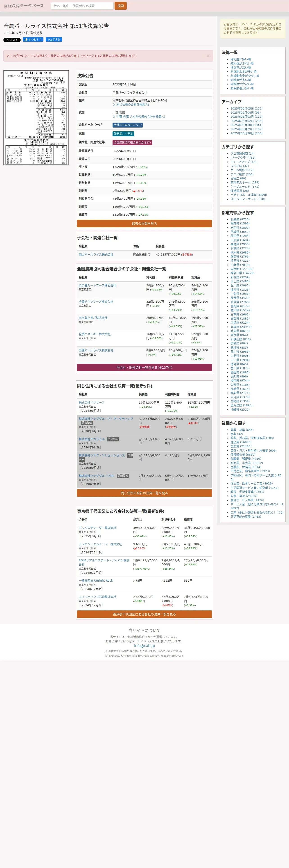Click 東京都千代田区にある会社の決算一覧を見る button

[144, 614]
